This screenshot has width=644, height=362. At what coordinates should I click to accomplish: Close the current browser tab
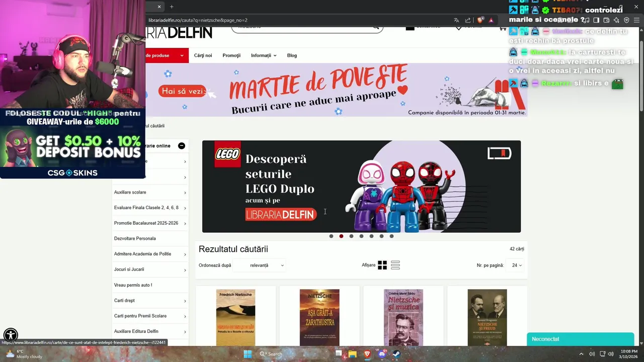[x=159, y=7]
